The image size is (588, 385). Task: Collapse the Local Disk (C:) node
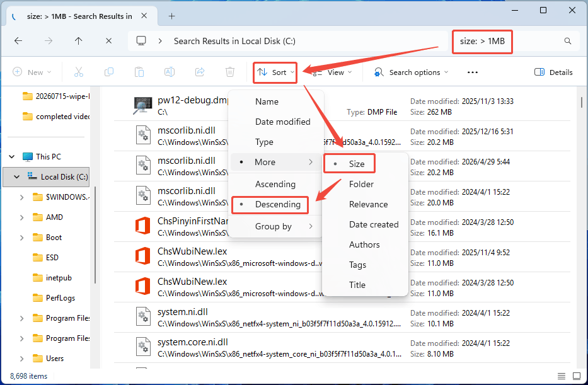16,177
